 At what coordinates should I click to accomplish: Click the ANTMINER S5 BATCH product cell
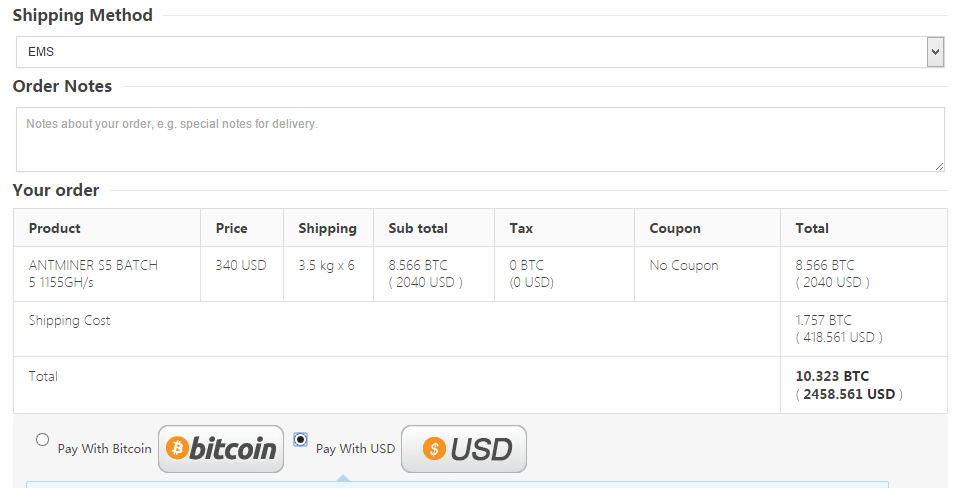coord(93,274)
